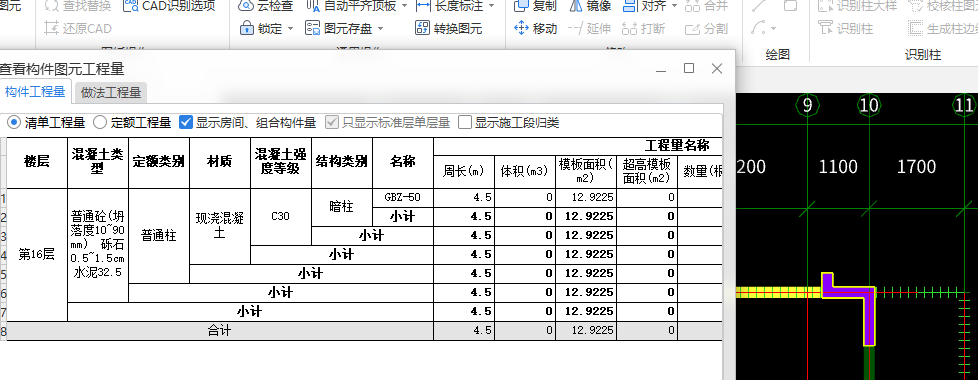Maximize the 查看构件图元工程量 dialog
The width and height of the screenshot is (978, 380).
pyautogui.click(x=689, y=69)
